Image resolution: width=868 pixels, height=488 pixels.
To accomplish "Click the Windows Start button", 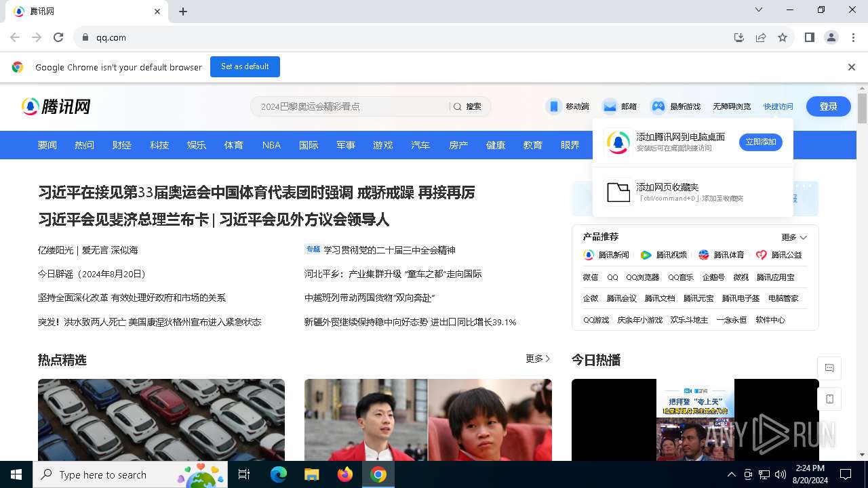I will click(x=16, y=474).
